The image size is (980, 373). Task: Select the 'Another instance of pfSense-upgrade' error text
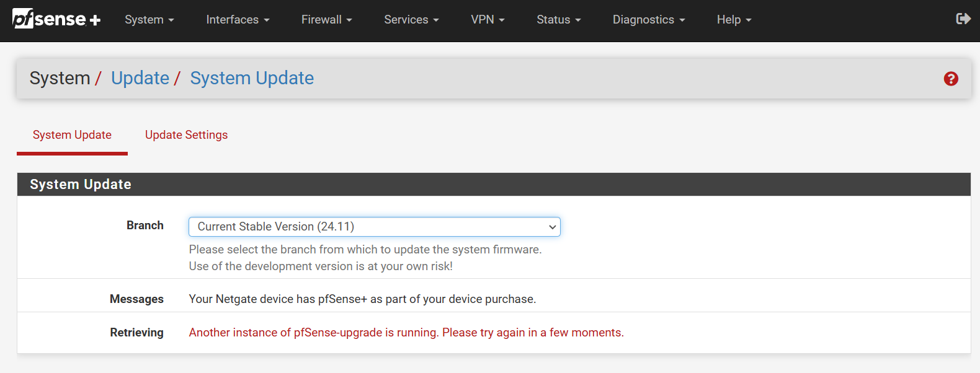[406, 333]
